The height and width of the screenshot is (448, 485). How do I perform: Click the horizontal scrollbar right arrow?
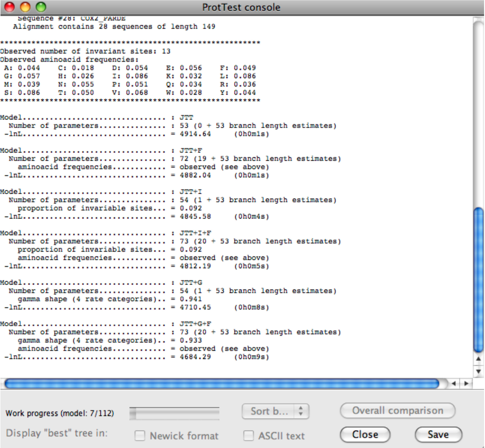(x=466, y=383)
